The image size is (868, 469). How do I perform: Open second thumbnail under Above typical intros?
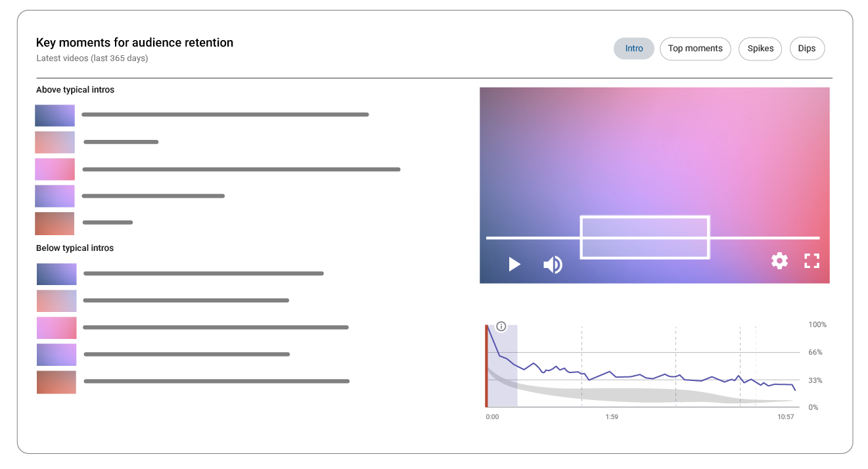(55, 142)
